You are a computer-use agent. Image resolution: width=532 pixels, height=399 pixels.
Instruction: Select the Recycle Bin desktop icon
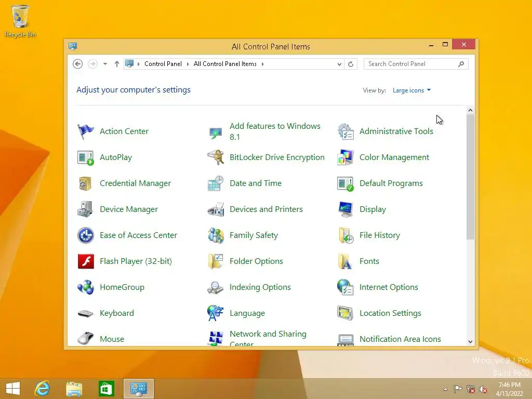coord(20,21)
